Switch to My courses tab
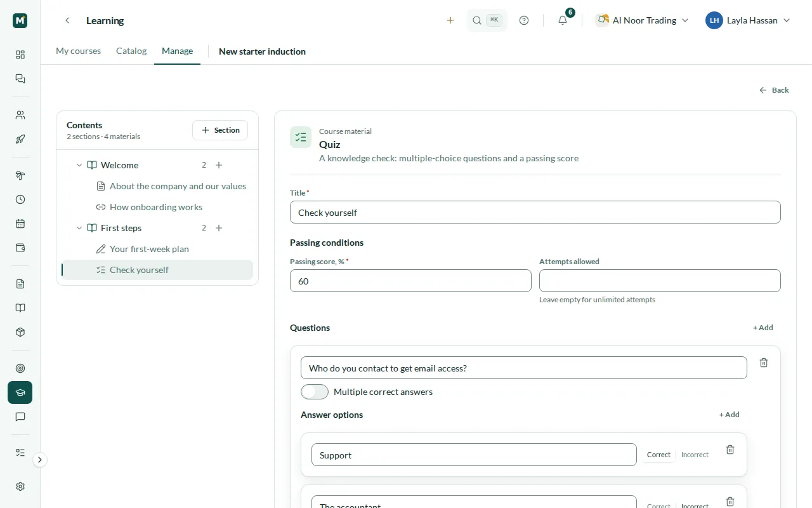Image resolution: width=812 pixels, height=508 pixels. (x=78, y=51)
